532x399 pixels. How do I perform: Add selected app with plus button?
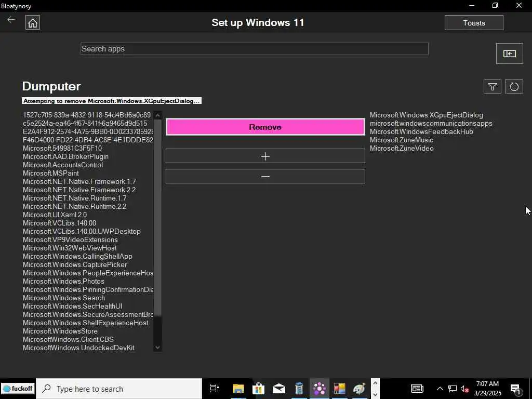(x=265, y=156)
